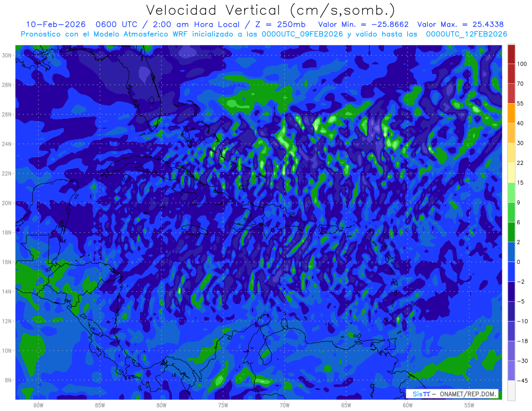Click the colorbar label "55"
The width and height of the screenshot is (532, 411).
click(x=520, y=103)
